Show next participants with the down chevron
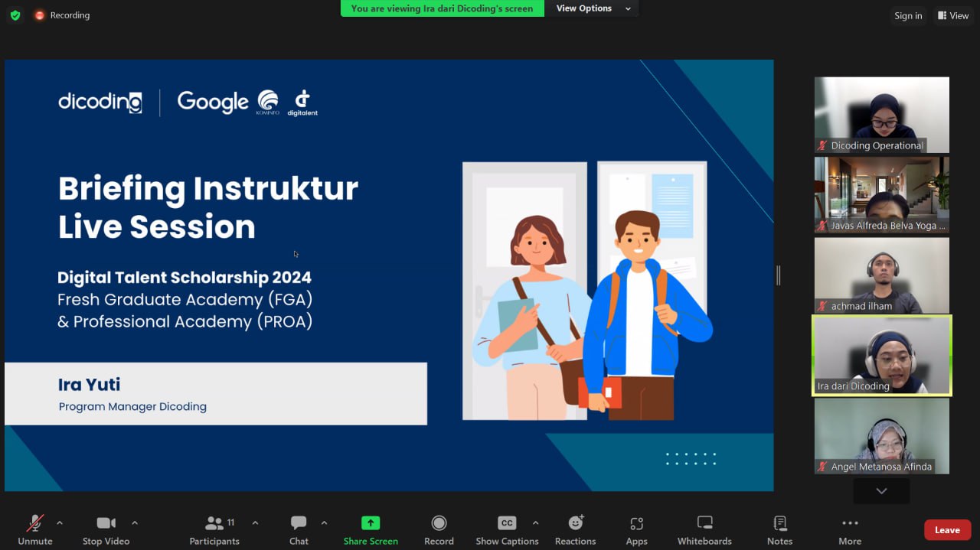Viewport: 980px width, 550px height. [881, 491]
